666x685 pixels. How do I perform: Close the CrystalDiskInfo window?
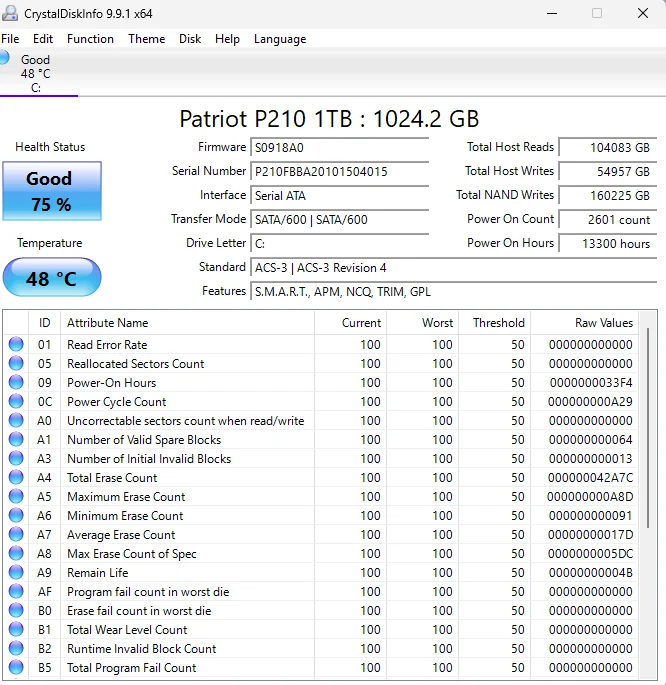[x=643, y=13]
